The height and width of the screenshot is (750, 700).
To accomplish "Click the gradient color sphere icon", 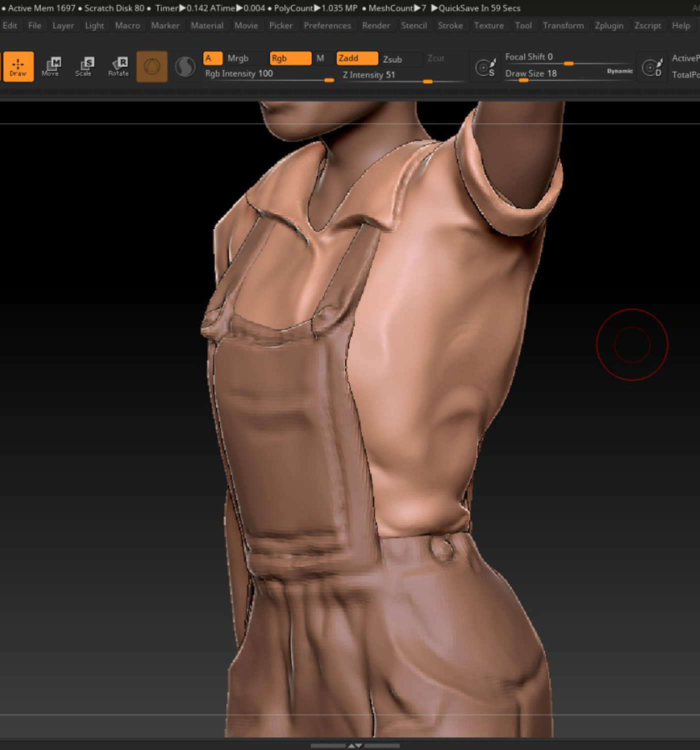I will point(185,66).
